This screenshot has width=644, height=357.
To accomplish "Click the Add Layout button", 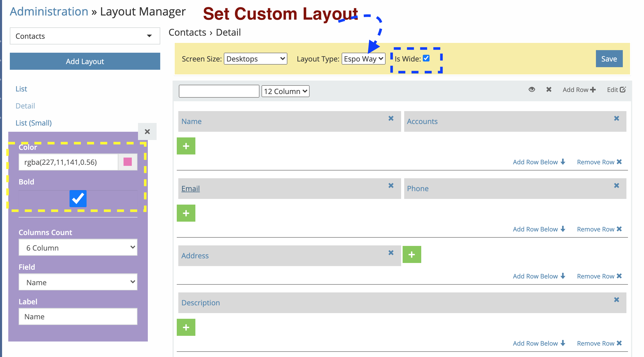I will (85, 61).
